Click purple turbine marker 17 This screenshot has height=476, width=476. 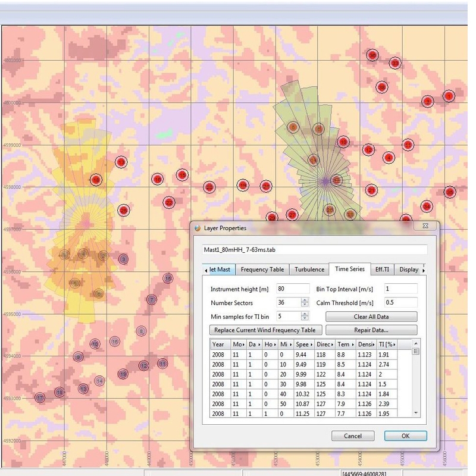pyautogui.click(x=40, y=397)
